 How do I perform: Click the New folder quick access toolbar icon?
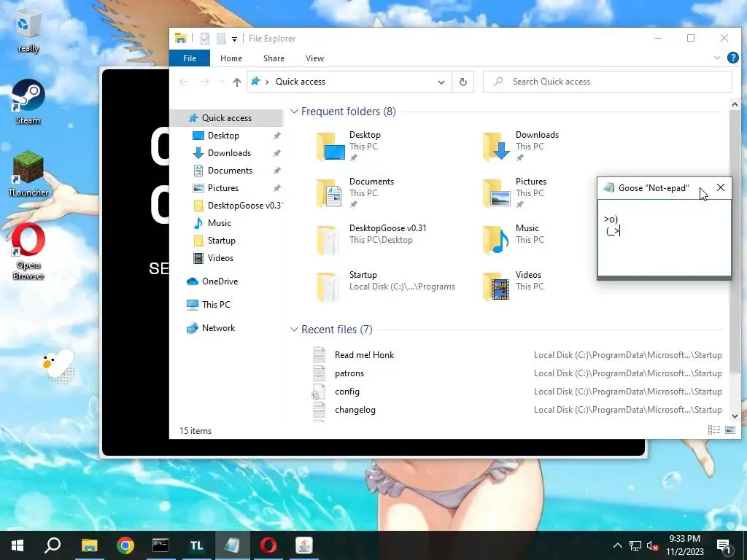pos(221,39)
